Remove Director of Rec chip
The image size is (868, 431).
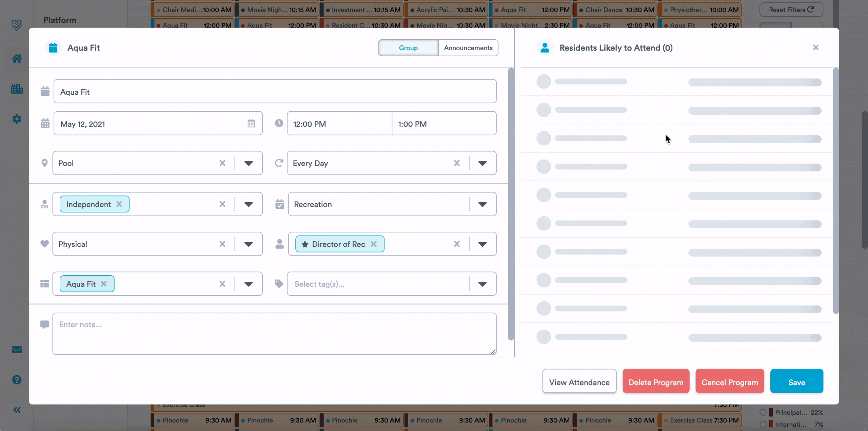pos(374,244)
